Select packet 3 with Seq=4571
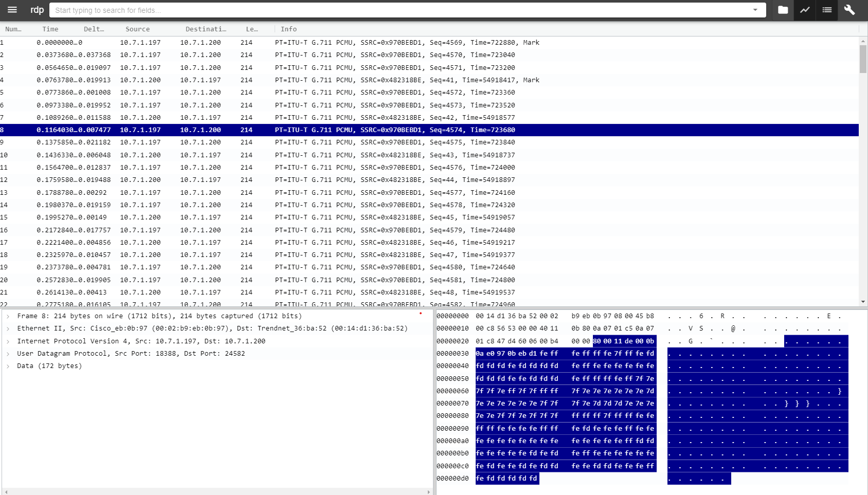 (x=429, y=67)
